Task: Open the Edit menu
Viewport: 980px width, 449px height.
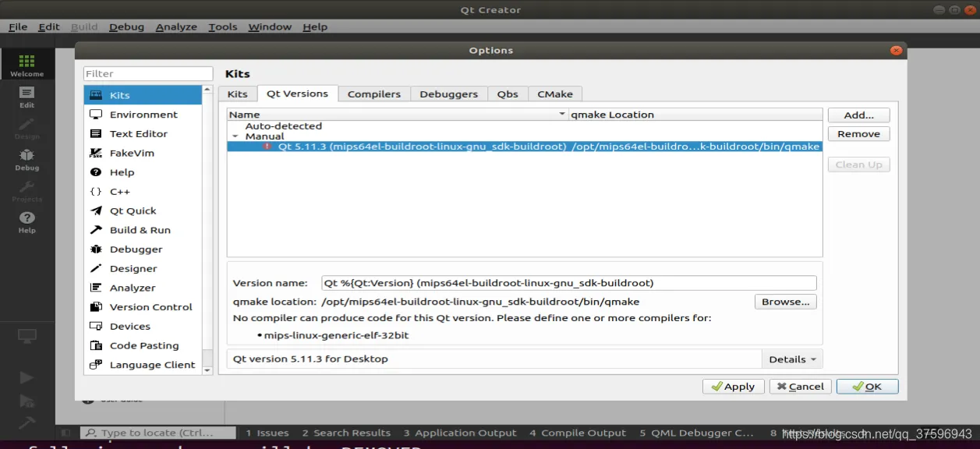Action: [49, 27]
